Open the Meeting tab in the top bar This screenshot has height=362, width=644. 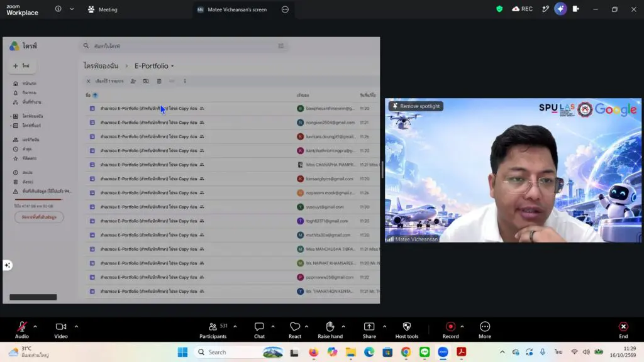click(x=103, y=9)
